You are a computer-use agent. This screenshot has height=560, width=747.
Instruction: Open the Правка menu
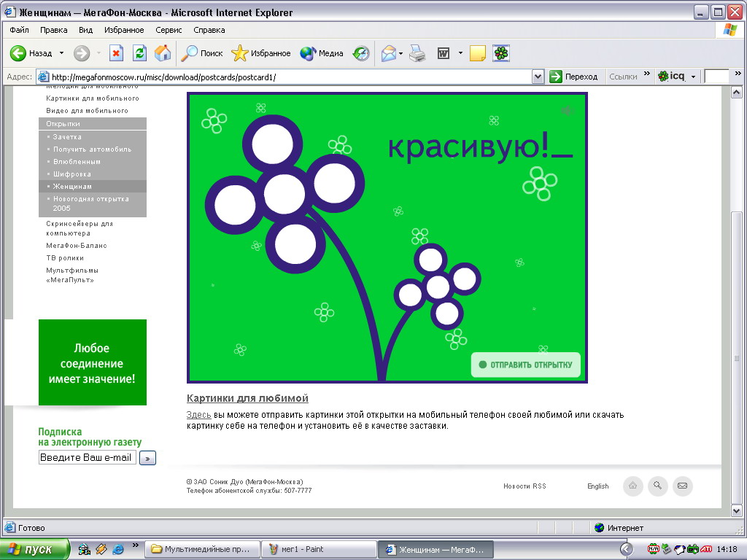(x=53, y=30)
